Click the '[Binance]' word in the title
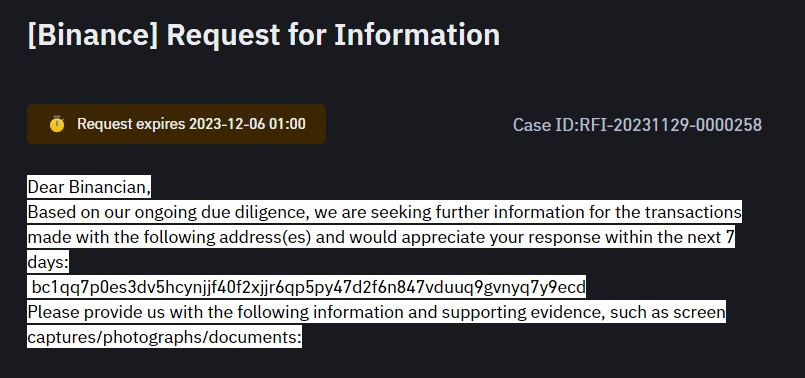This screenshot has width=805, height=378. (93, 35)
